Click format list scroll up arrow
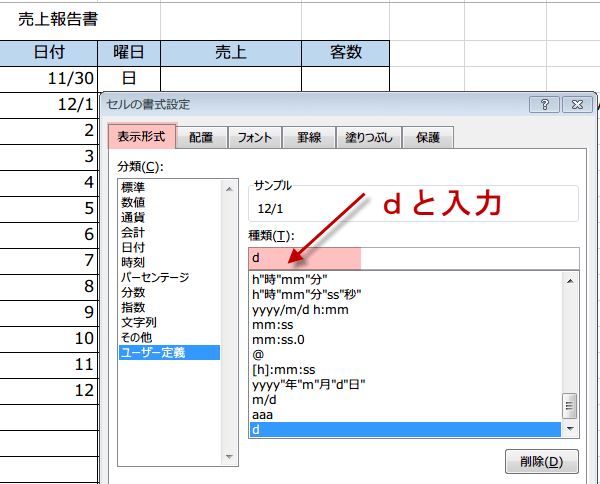Screen dimensions: 600x484 coord(570,281)
